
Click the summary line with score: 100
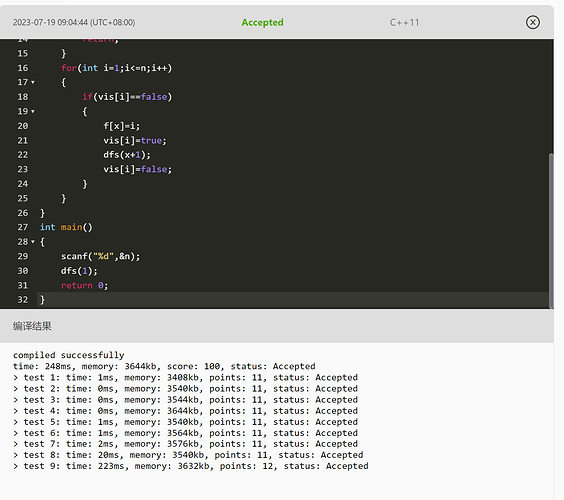pos(164,366)
